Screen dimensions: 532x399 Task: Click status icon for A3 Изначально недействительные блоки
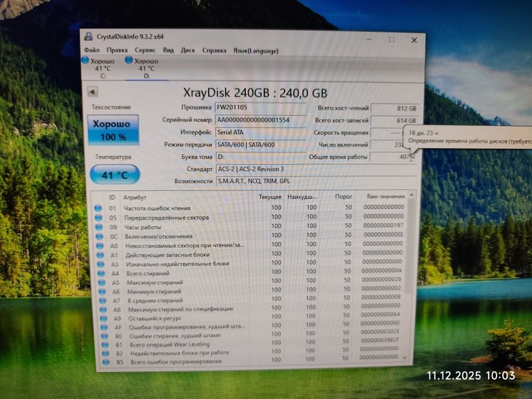pos(101,264)
